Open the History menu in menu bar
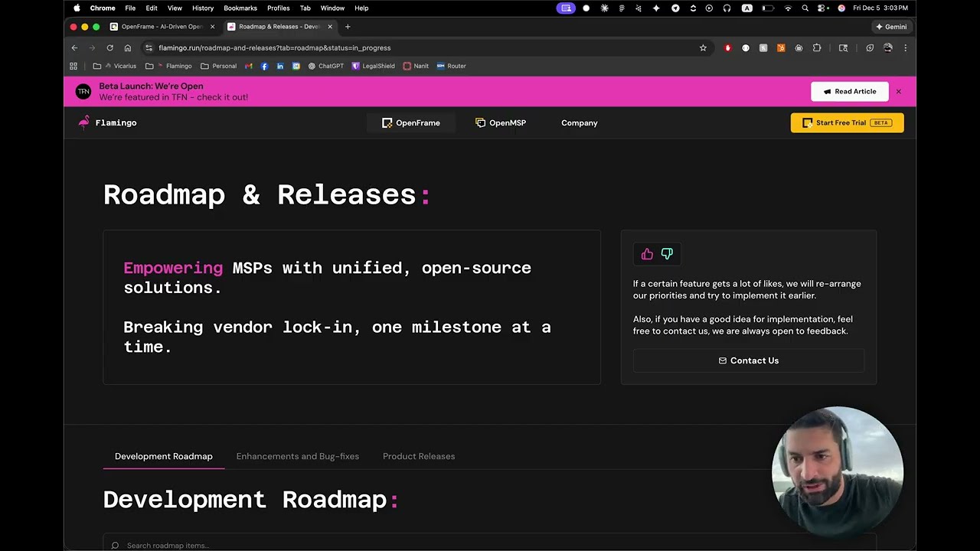 click(x=203, y=8)
